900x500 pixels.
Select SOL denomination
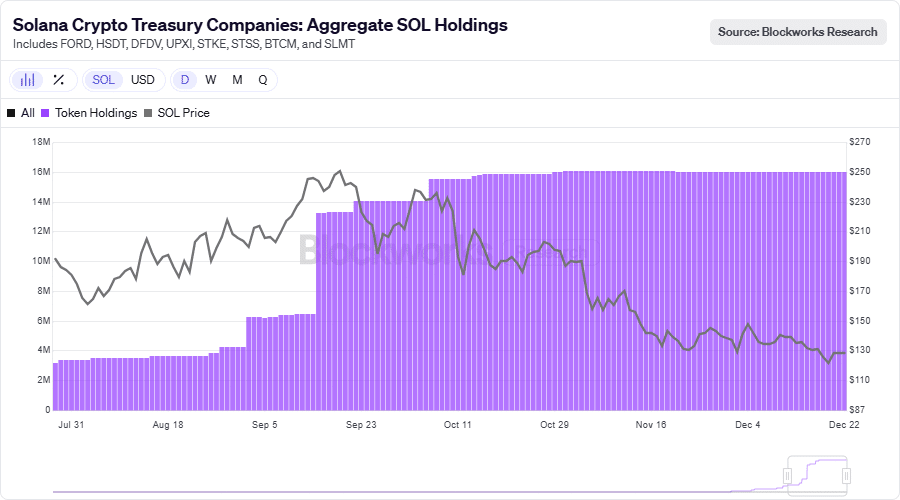click(103, 80)
